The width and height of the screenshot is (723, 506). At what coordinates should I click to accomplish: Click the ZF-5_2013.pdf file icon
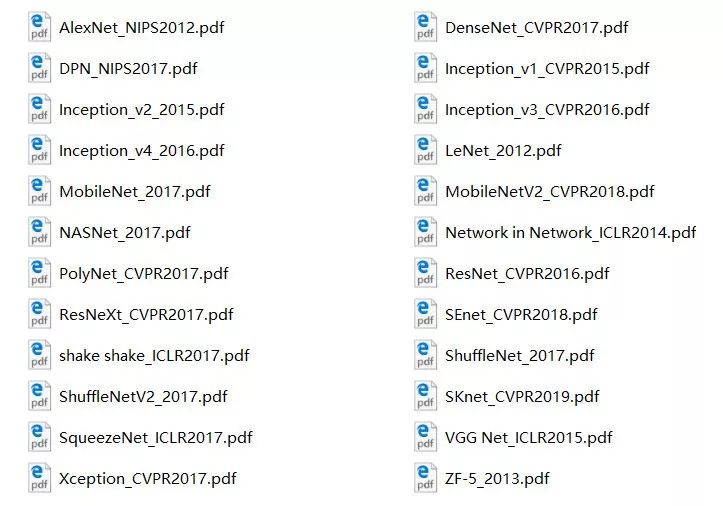(425, 479)
